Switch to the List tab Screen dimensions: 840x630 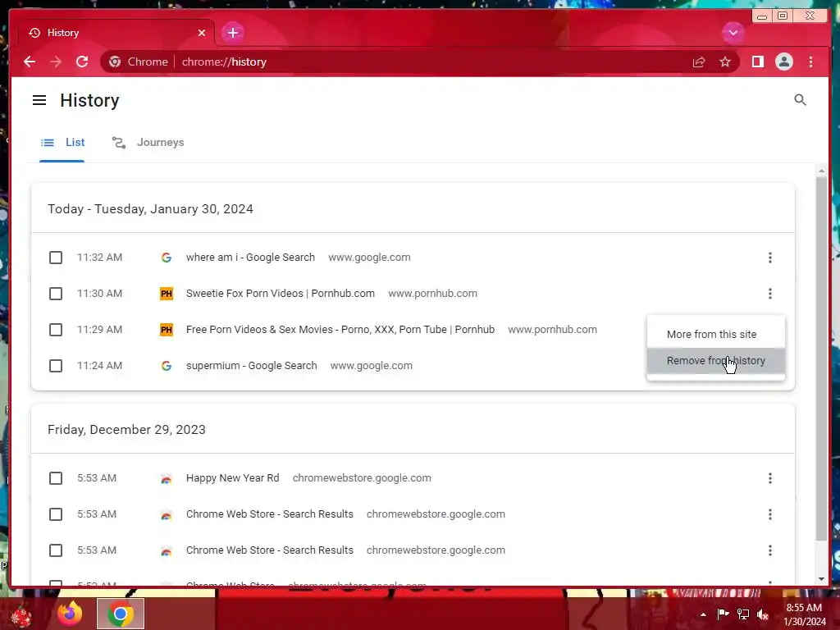pos(62,143)
